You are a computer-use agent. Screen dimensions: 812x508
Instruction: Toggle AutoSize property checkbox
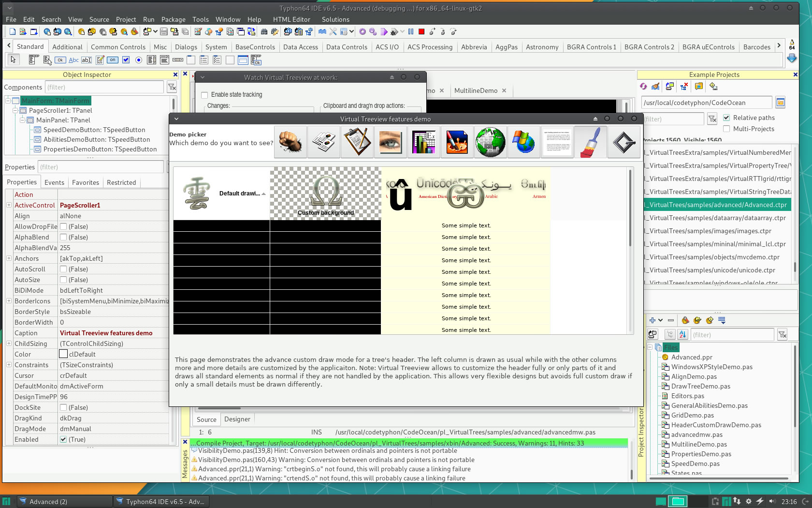pos(63,280)
